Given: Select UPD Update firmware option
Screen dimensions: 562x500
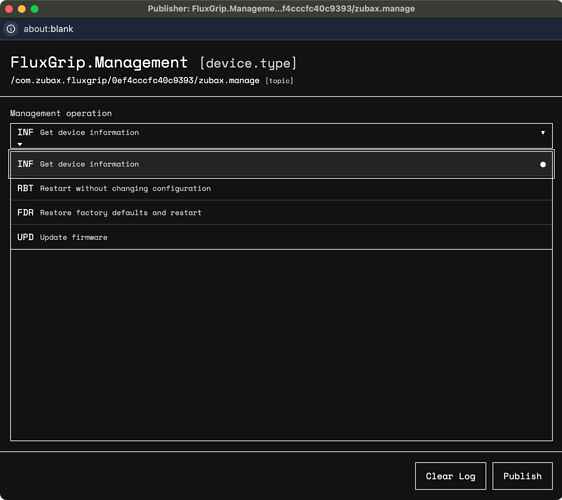Looking at the screenshot, I should pyautogui.click(x=281, y=237).
